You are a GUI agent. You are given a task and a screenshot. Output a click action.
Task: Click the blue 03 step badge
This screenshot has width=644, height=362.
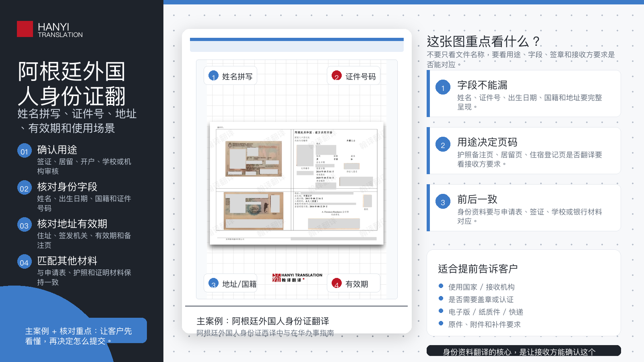pyautogui.click(x=24, y=225)
